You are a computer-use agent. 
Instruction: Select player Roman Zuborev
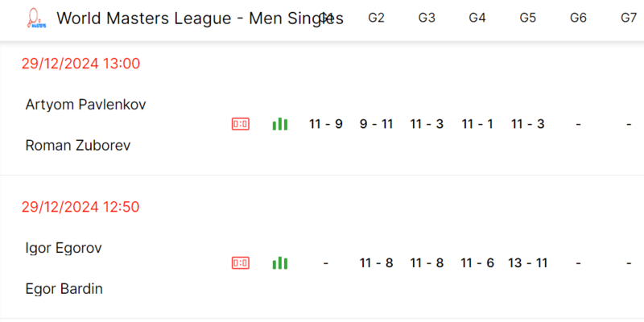[x=78, y=146]
